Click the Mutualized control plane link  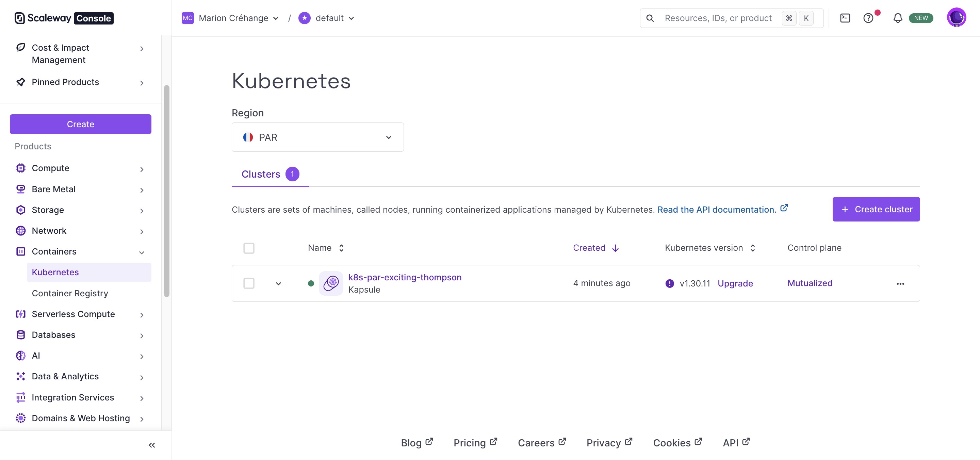tap(810, 283)
